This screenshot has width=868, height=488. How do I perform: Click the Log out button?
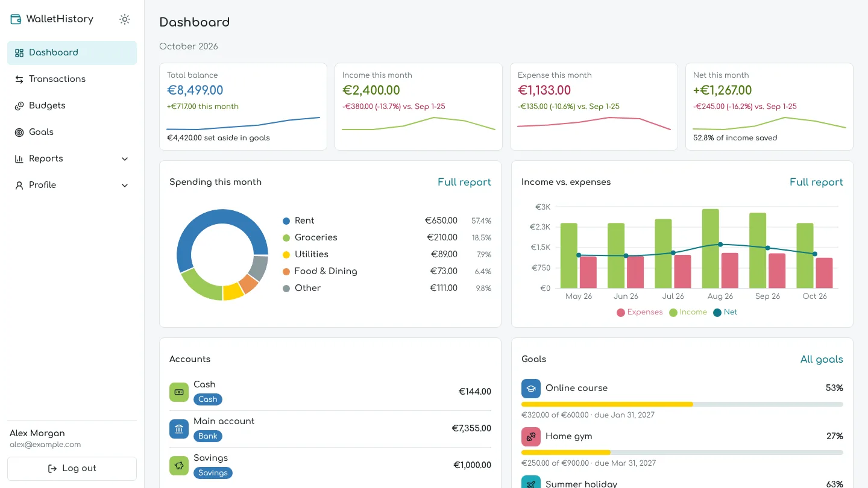click(x=72, y=469)
